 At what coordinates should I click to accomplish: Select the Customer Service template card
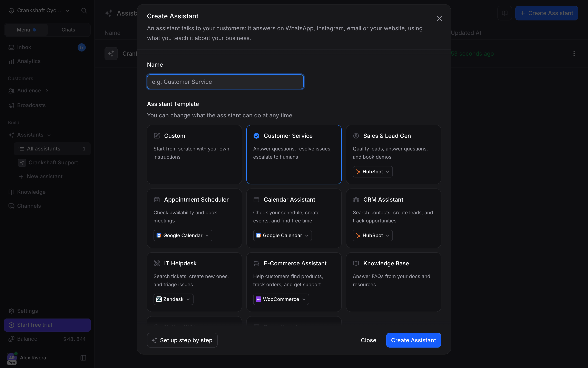294,155
